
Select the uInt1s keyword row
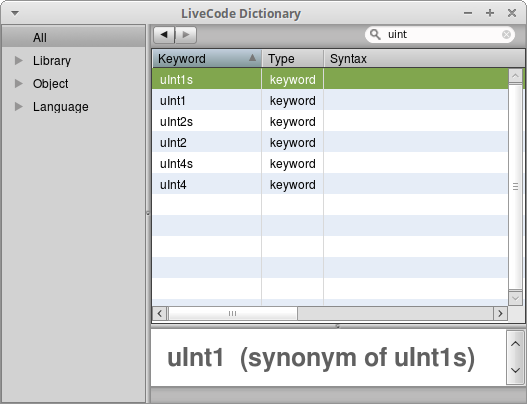coord(330,79)
